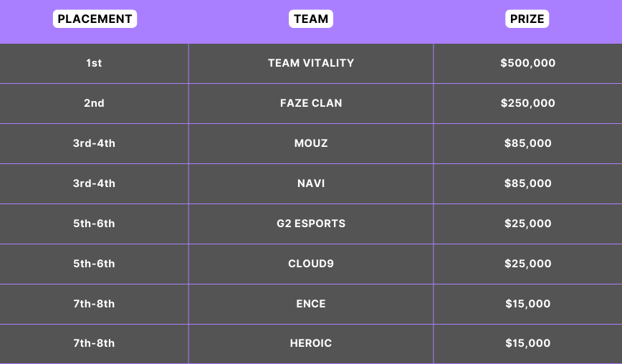The width and height of the screenshot is (622, 364).
Task: Select the 2nd placement cell
Action: 94,103
